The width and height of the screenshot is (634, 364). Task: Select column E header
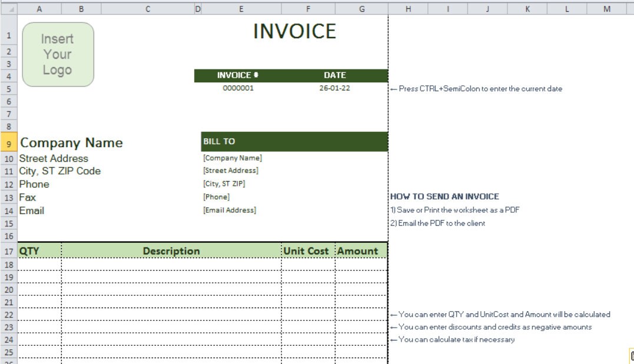(241, 9)
